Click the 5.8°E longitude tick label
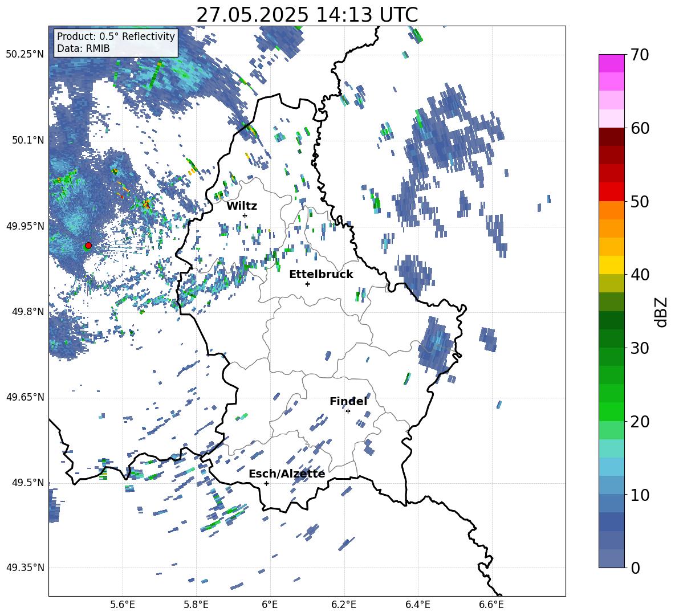 pyautogui.click(x=196, y=605)
